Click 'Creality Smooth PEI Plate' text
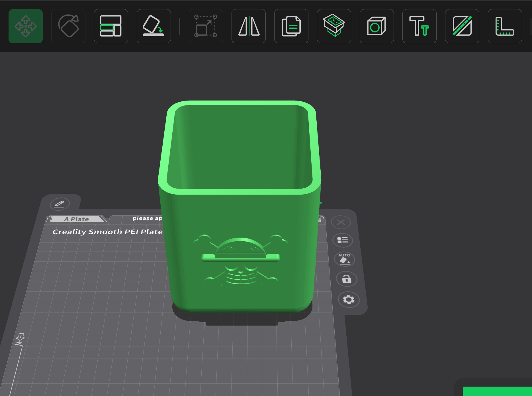The width and height of the screenshot is (532, 396). (108, 232)
